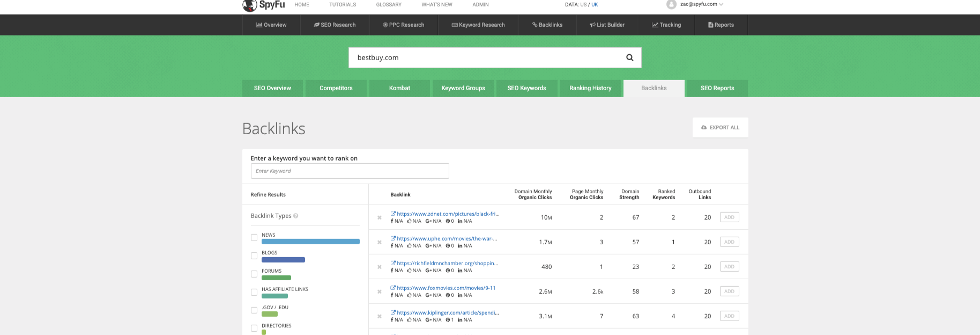Screen dimensions: 980x335
Task: Open account dropdown next to zac@spyfu.com
Action: 721,4
